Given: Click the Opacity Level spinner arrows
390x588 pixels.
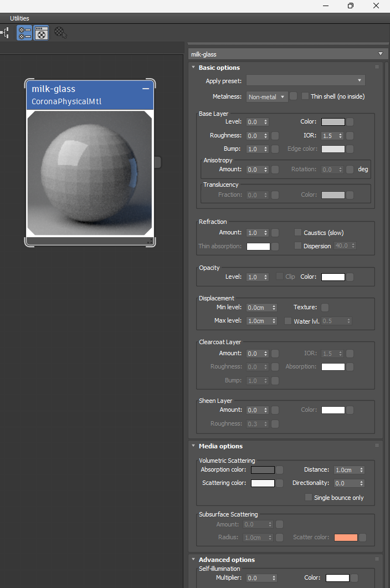Looking at the screenshot, I should pos(265,277).
